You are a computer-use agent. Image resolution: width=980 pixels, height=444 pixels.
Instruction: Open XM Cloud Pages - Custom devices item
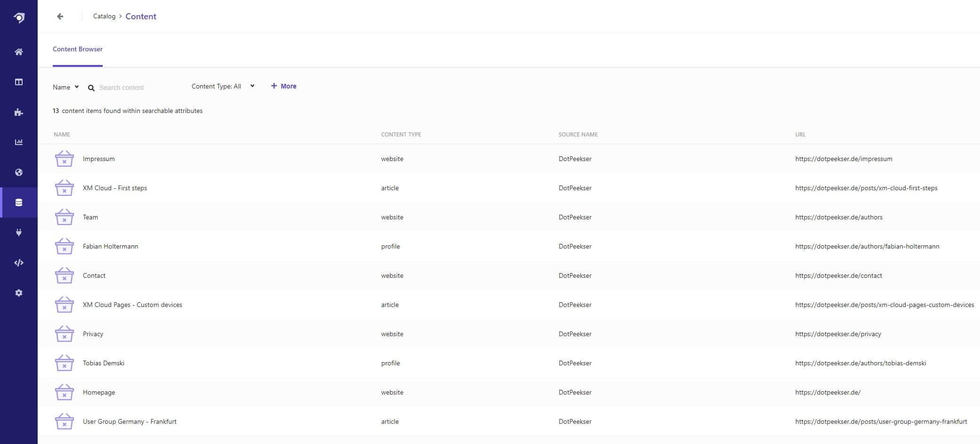[x=132, y=305]
